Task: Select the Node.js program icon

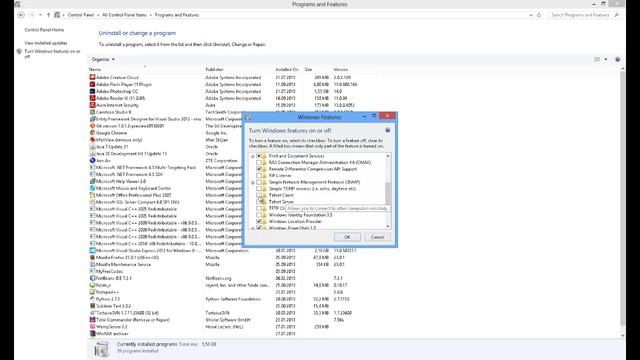Action: [x=92, y=285]
